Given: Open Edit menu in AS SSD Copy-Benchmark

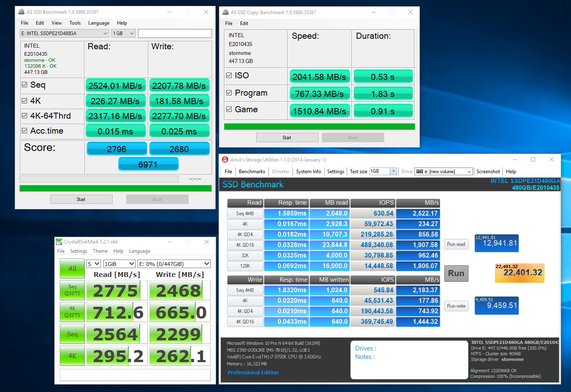Looking at the screenshot, I should [244, 23].
